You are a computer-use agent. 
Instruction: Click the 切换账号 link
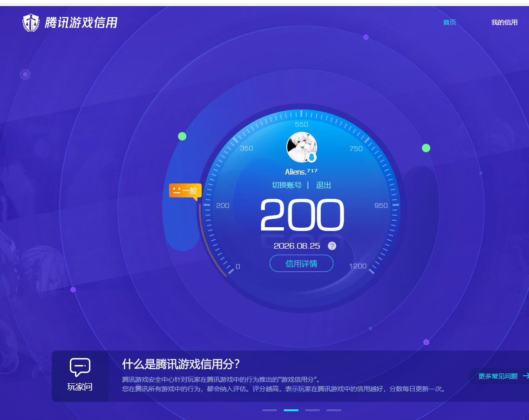click(x=287, y=185)
